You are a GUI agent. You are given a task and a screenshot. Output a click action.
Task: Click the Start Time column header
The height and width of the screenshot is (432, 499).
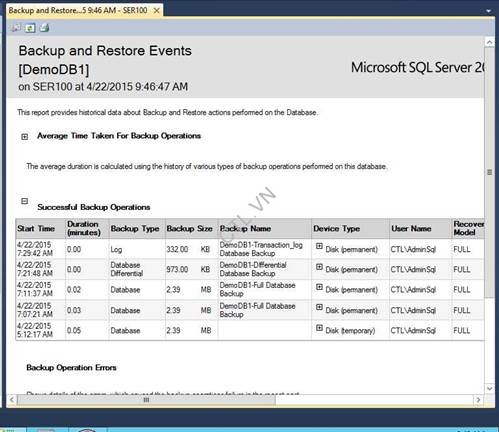click(x=40, y=229)
